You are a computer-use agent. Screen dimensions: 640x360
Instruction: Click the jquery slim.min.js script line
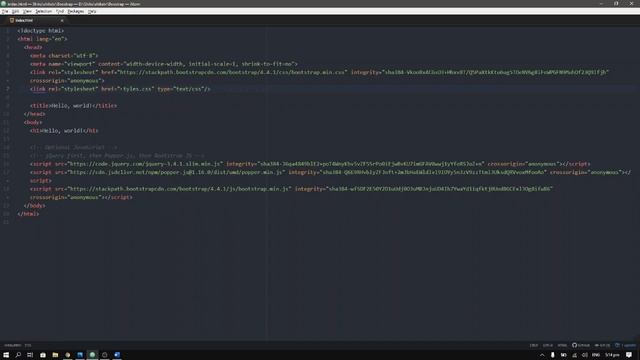click(x=310, y=164)
